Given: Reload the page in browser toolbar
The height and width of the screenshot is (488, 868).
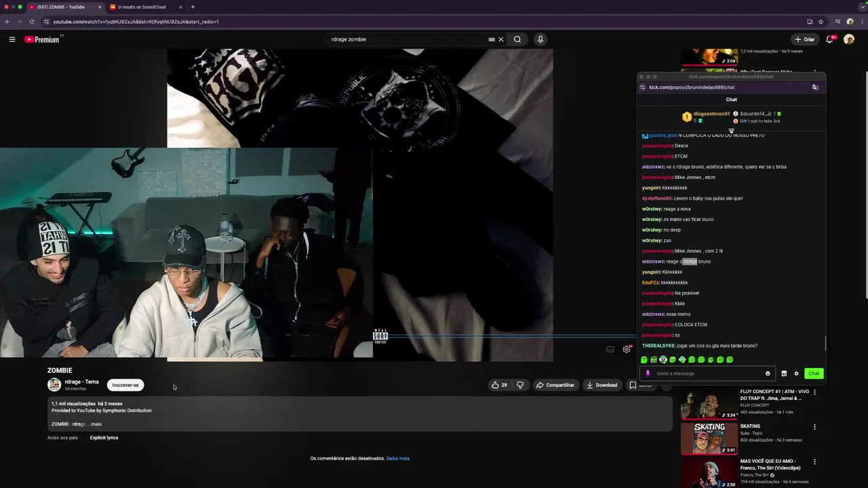Looking at the screenshot, I should click(x=31, y=22).
